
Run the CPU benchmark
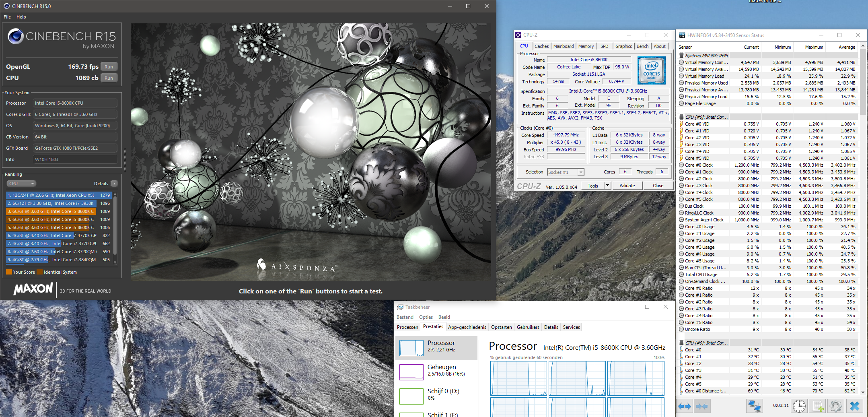[109, 78]
